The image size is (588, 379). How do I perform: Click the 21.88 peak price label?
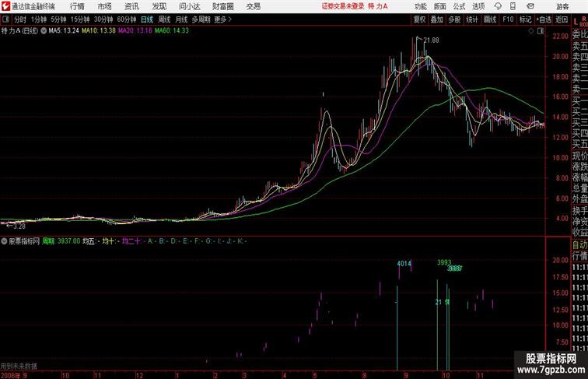[x=431, y=40]
